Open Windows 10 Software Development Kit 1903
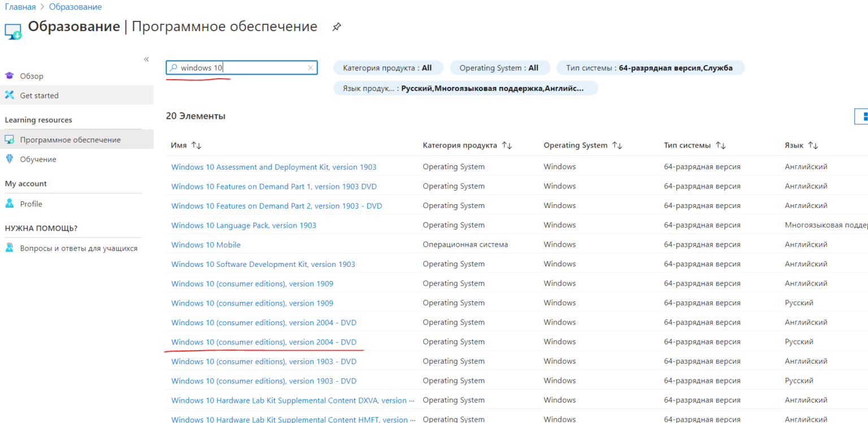 [263, 264]
